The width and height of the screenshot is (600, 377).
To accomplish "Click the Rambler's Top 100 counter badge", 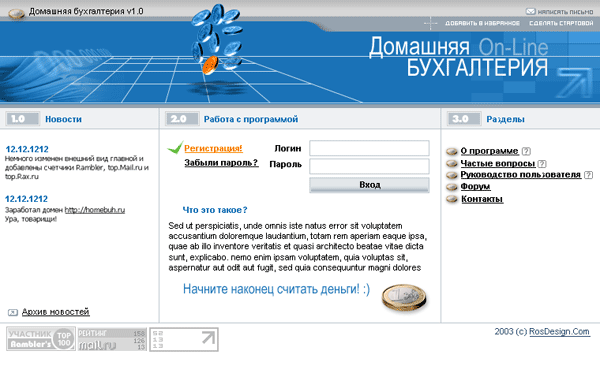I will pos(41,339).
